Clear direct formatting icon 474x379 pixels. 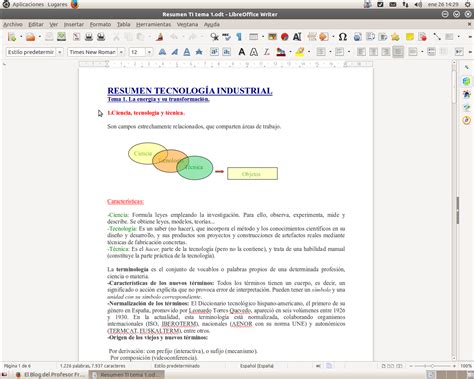(267, 52)
